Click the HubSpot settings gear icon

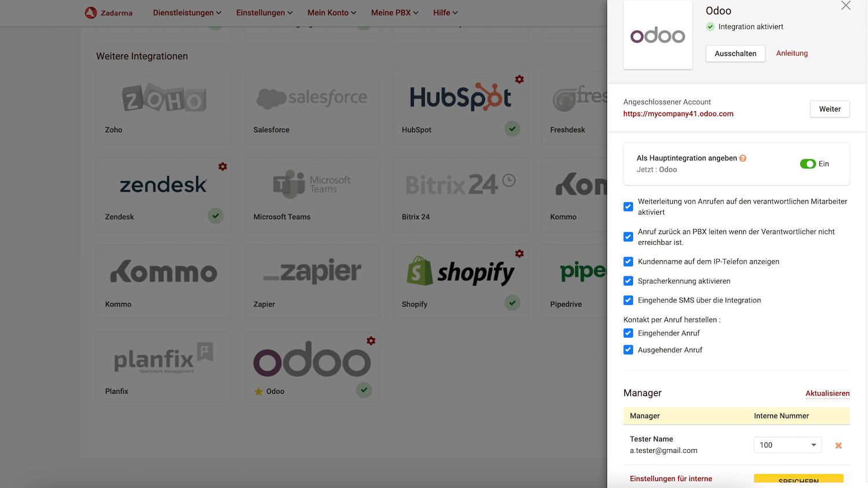520,79
